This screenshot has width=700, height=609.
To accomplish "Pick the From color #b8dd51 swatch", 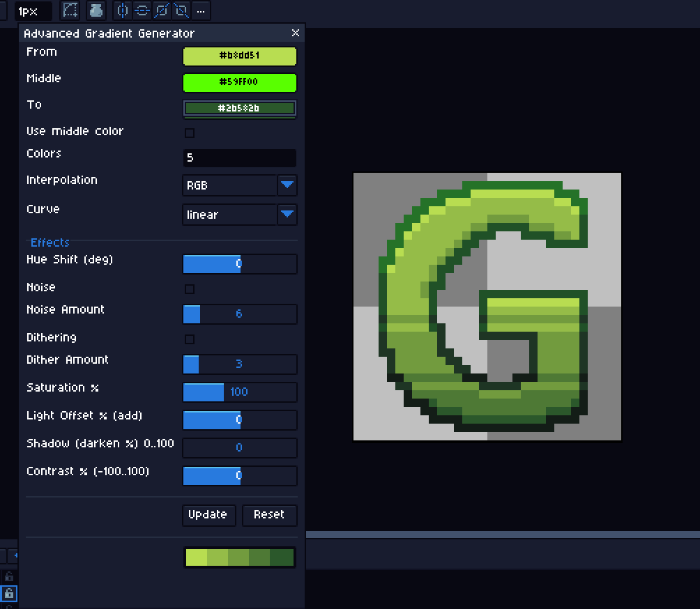I will pyautogui.click(x=240, y=56).
